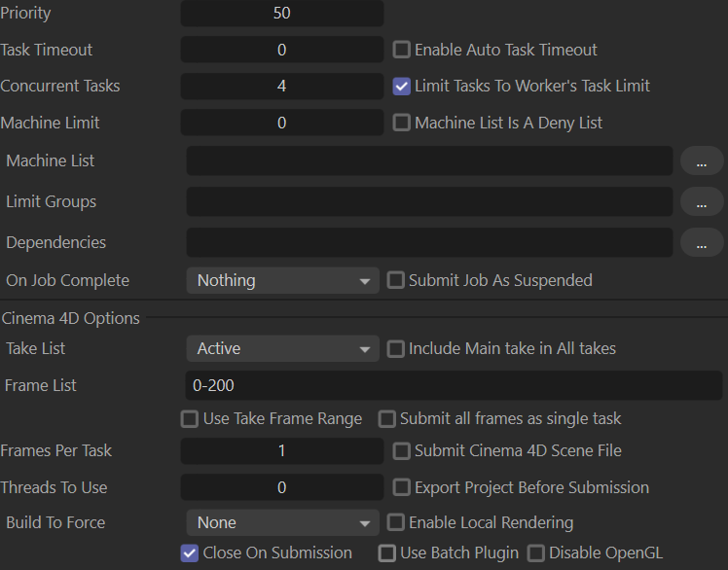Open the On Job Complete dropdown
The image size is (728, 570).
click(x=282, y=281)
